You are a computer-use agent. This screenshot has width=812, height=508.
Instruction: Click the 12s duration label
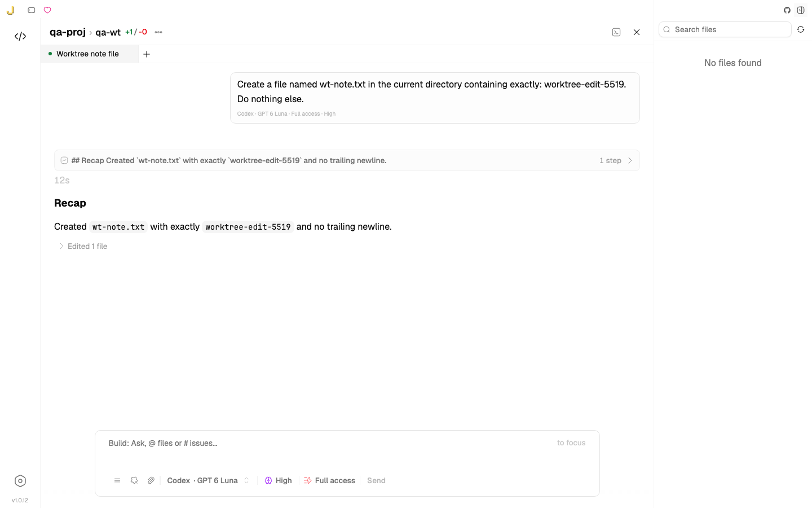tap(62, 181)
